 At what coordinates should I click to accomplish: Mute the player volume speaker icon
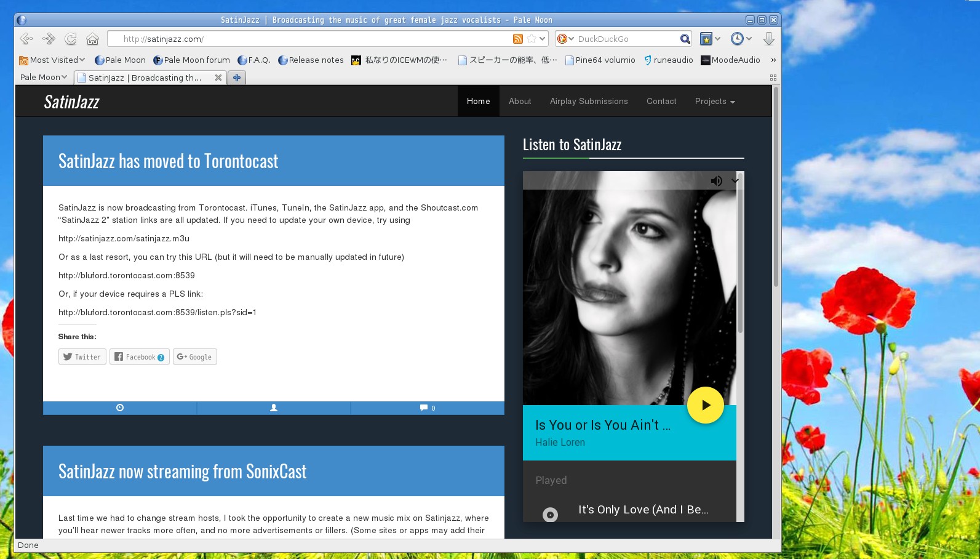[x=716, y=181]
